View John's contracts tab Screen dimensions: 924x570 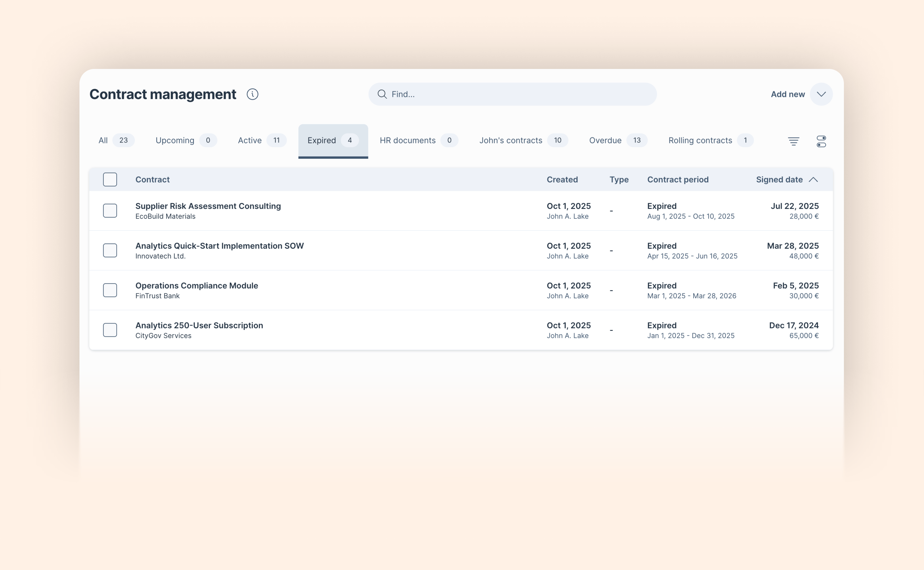point(511,140)
